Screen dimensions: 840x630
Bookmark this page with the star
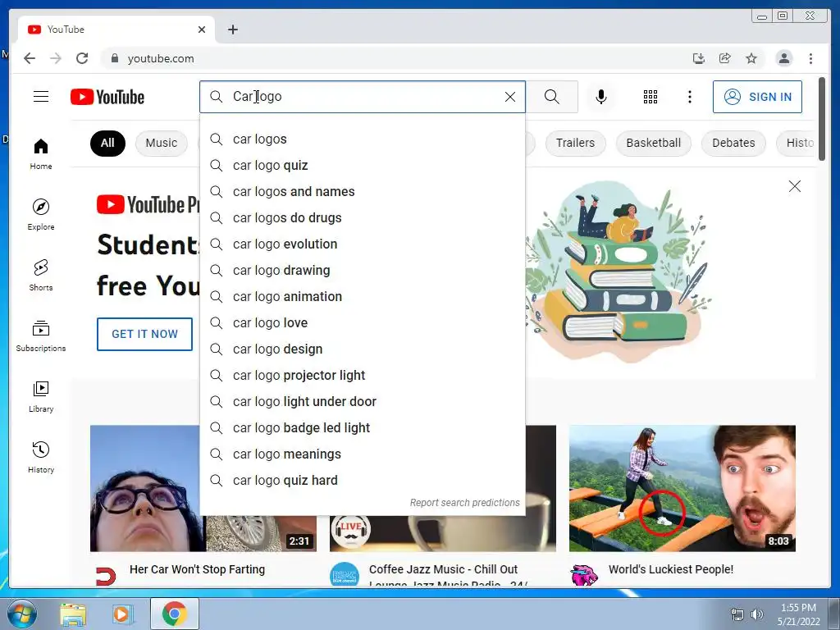(751, 58)
